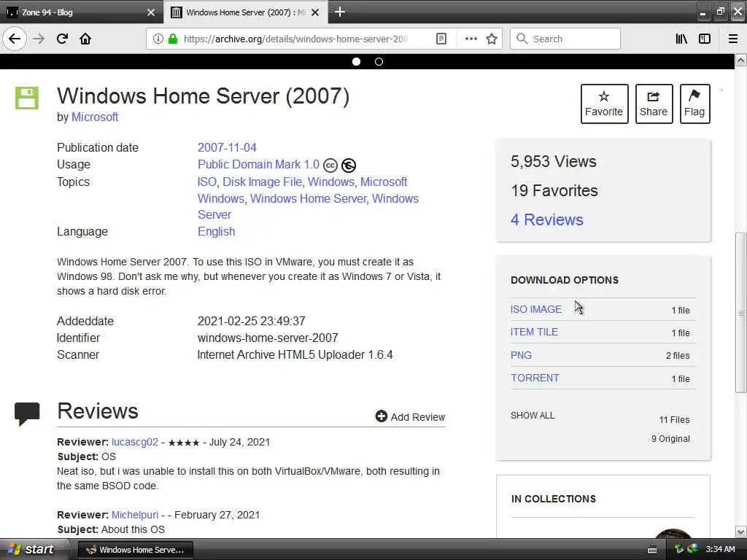Select the first carousel dot indicator
The image size is (747, 560).
pyautogui.click(x=356, y=61)
